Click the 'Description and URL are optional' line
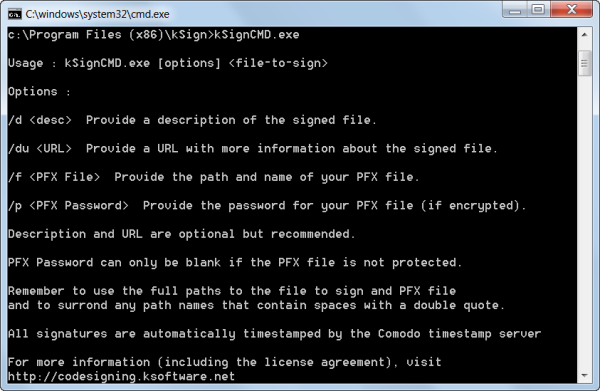 pos(182,234)
